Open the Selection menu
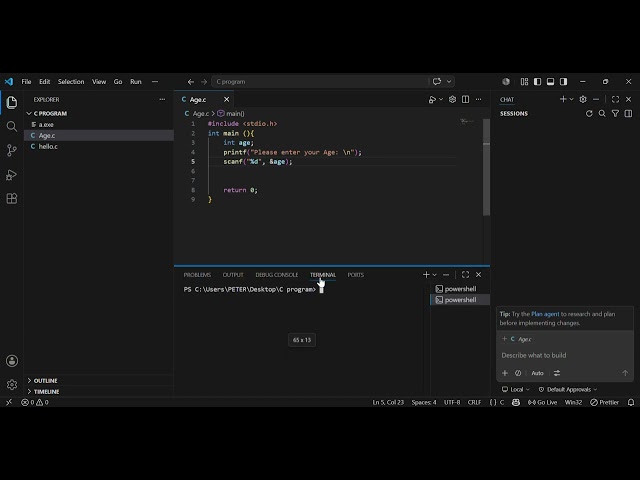Viewport: 640px width, 480px height. coord(71,82)
